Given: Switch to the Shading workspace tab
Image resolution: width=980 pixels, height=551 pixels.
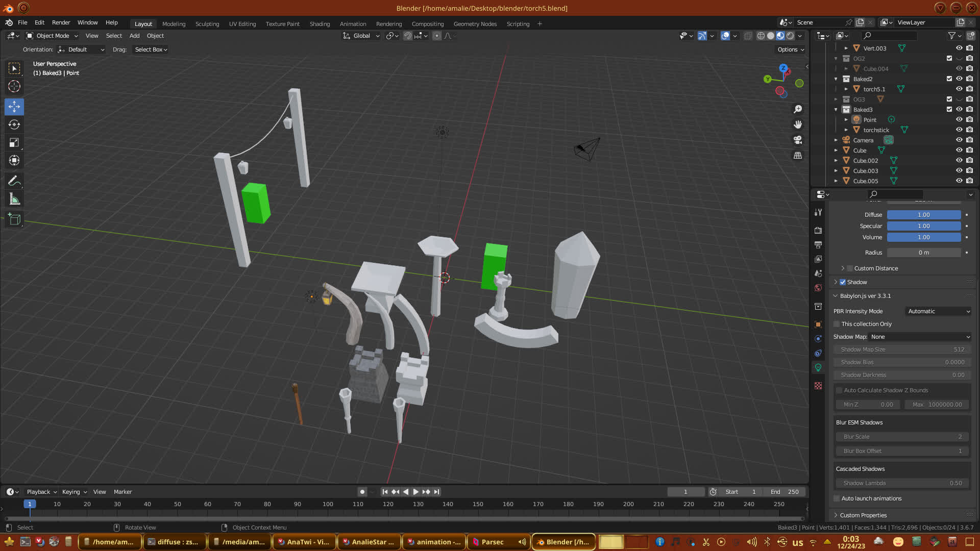Looking at the screenshot, I should tap(320, 24).
